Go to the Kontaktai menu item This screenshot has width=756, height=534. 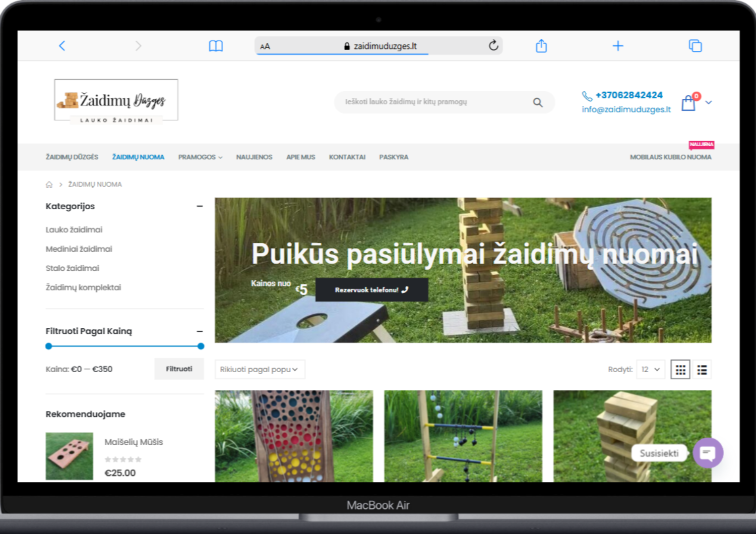tap(347, 157)
